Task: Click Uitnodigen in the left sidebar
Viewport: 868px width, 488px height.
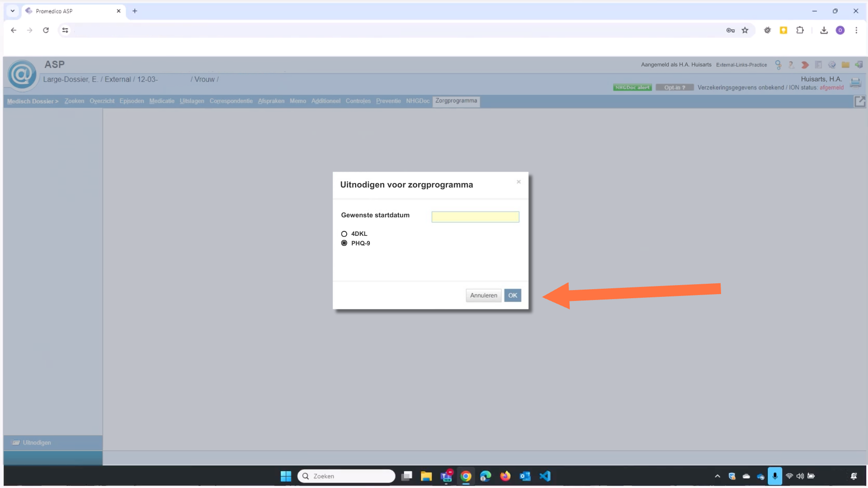Action: (37, 443)
